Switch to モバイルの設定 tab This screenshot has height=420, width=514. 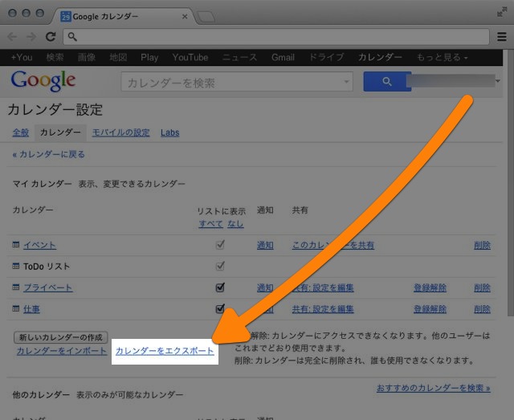point(121,133)
